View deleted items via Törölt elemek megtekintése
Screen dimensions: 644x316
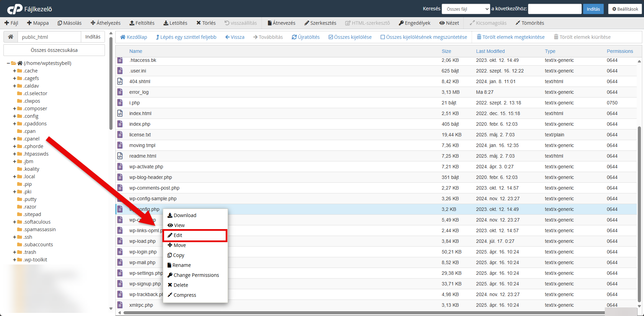(511, 37)
